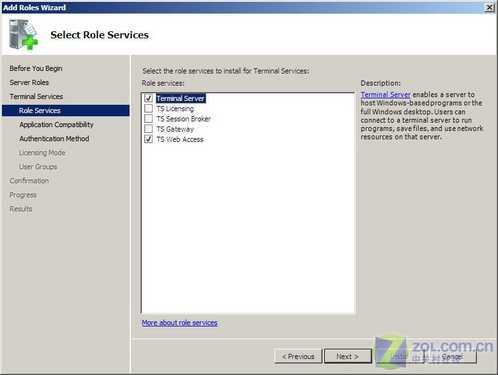Click the Results step
Viewport: 498px width, 375px height.
coord(21,209)
